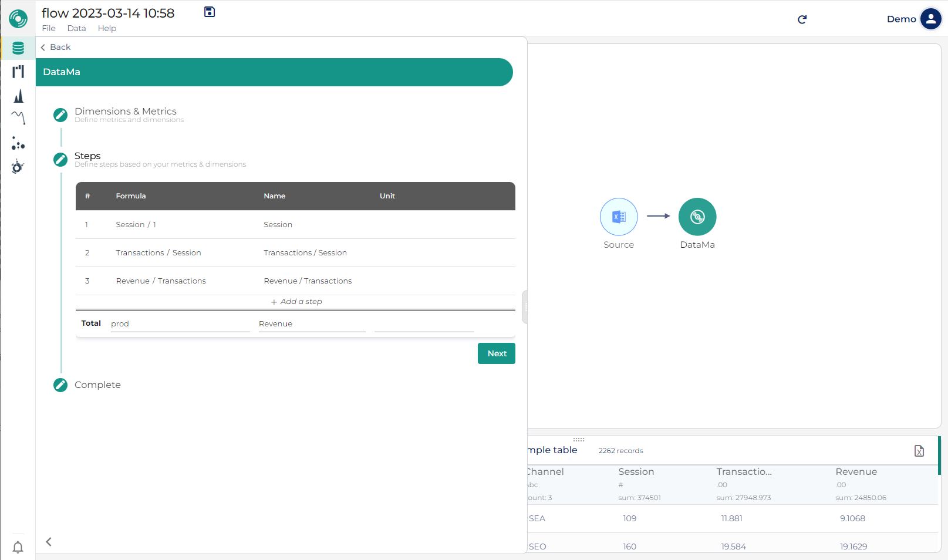Open the database stack sidebar icon
The width and height of the screenshot is (948, 560).
[x=18, y=48]
